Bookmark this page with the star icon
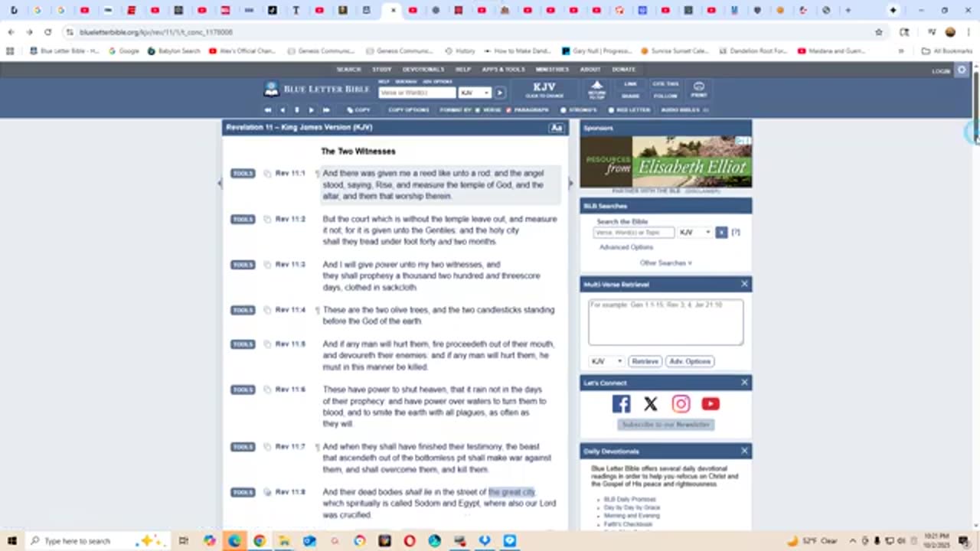Screen dimensions: 980x551 coord(879,32)
